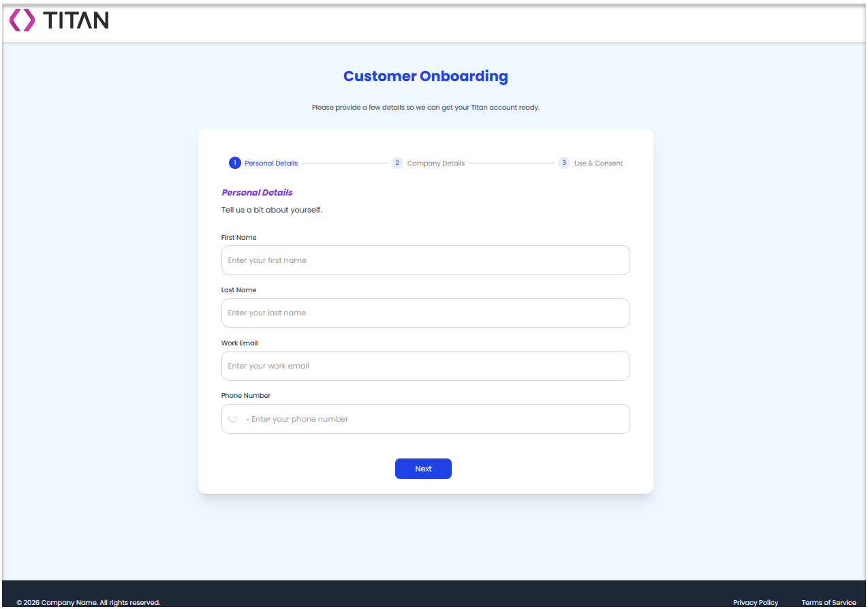Click step circle 2 in the progress bar
Viewport: 868px width, 609px height.
point(397,163)
